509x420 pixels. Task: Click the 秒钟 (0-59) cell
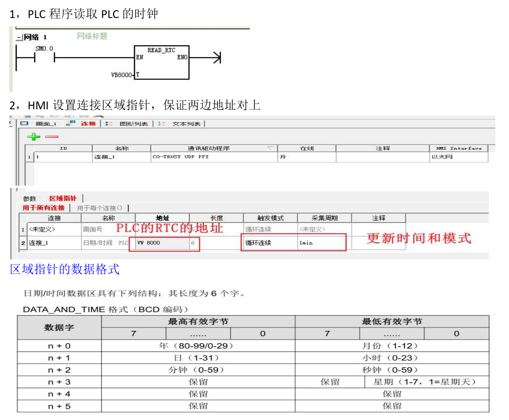click(x=392, y=370)
